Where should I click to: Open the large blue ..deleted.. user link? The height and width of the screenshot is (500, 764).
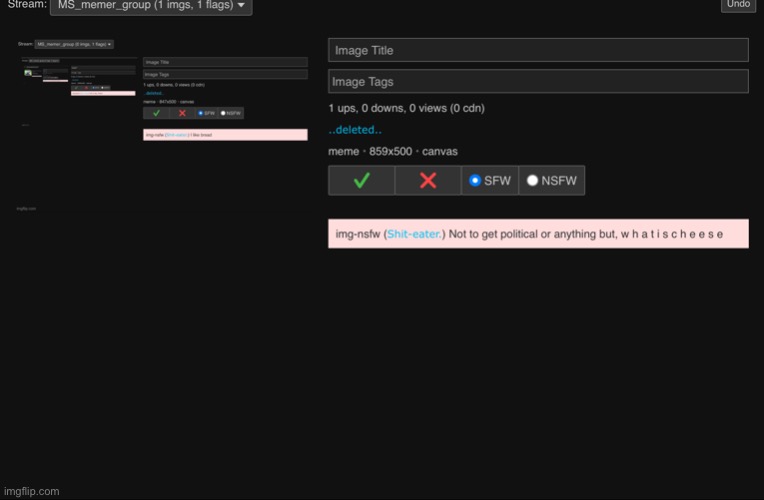355,130
